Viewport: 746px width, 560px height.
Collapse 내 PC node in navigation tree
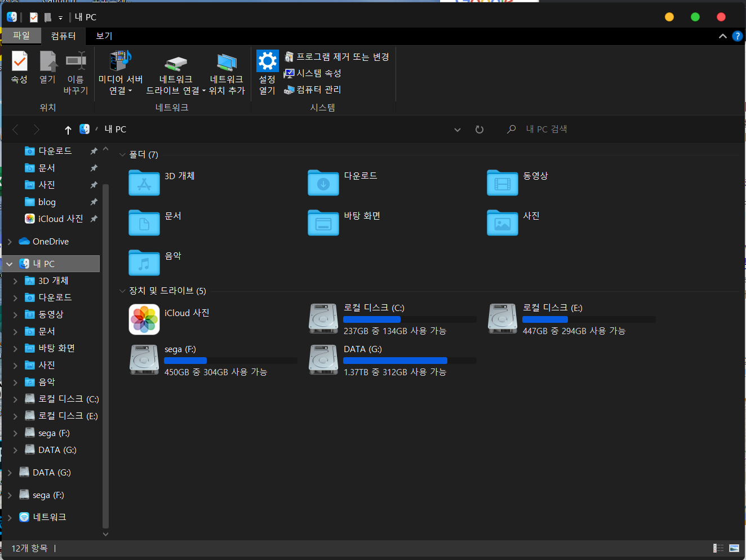pyautogui.click(x=10, y=264)
